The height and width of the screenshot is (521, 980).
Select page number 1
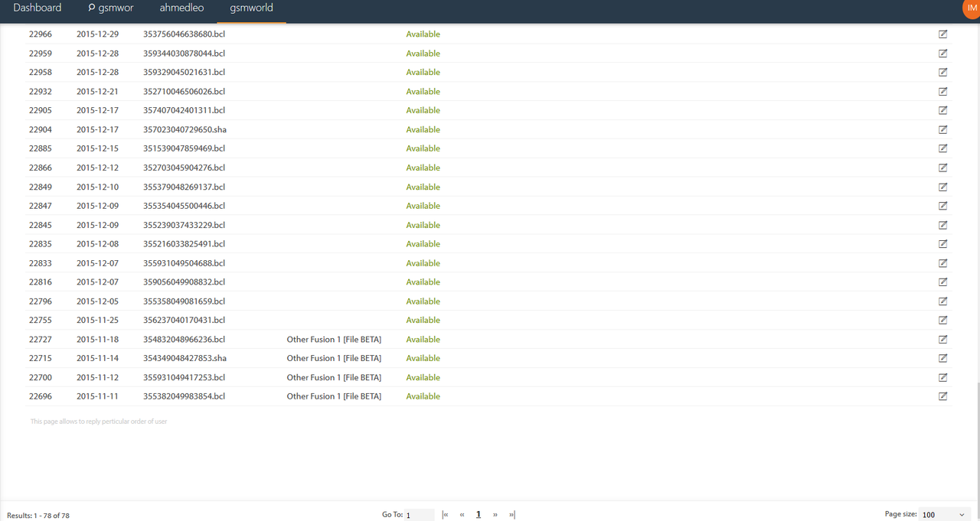pyautogui.click(x=479, y=515)
